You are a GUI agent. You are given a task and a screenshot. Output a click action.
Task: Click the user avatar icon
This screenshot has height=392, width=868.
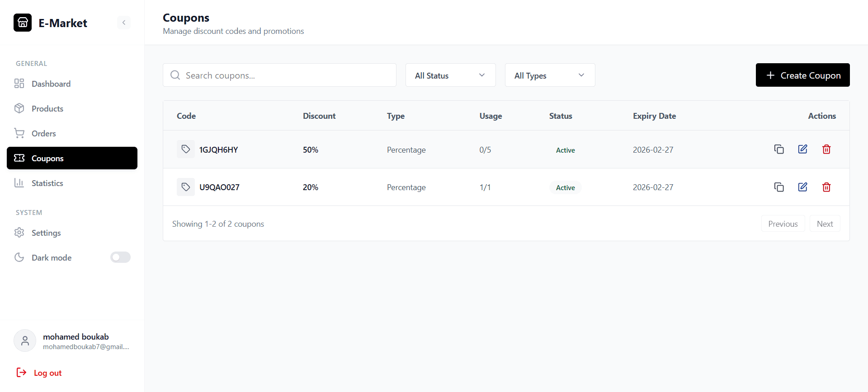click(x=25, y=341)
